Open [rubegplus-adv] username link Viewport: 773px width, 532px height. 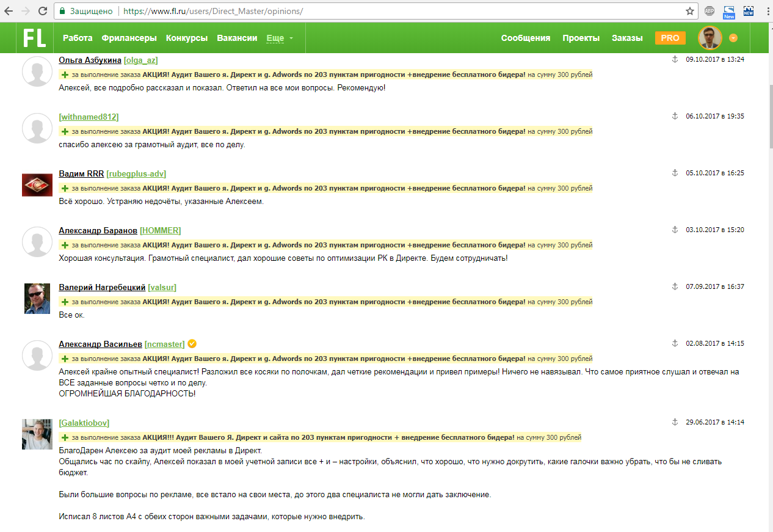click(136, 173)
